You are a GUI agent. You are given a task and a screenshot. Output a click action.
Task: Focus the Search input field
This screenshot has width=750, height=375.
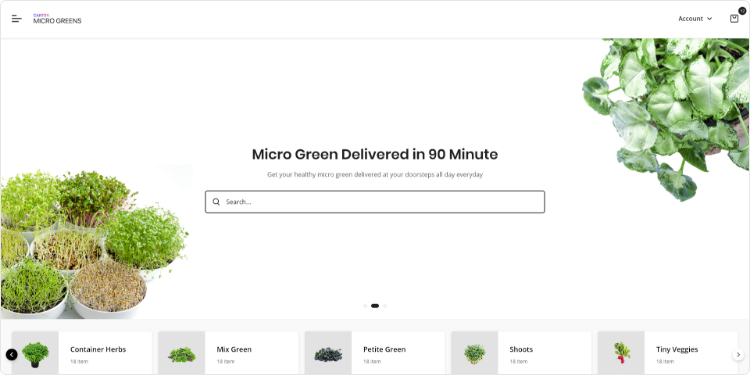pyautogui.click(x=375, y=202)
